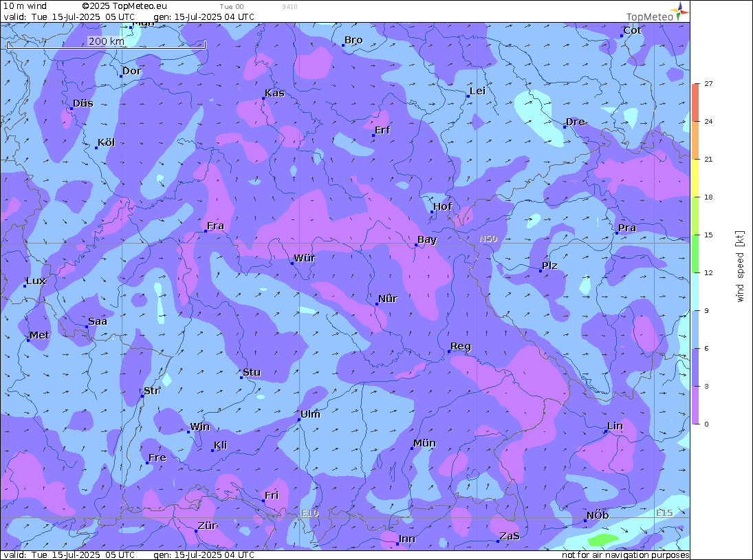Click the Kas city label
This screenshot has height=560, width=753.
(x=274, y=93)
